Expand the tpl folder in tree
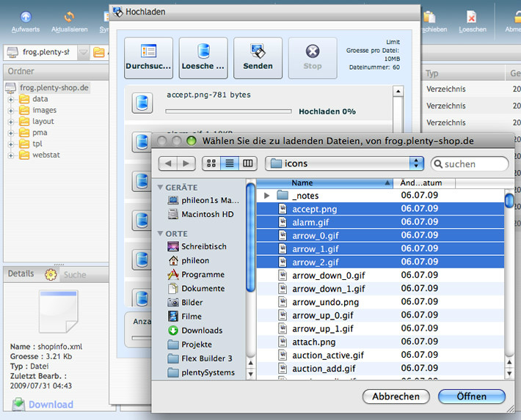 click(10, 144)
